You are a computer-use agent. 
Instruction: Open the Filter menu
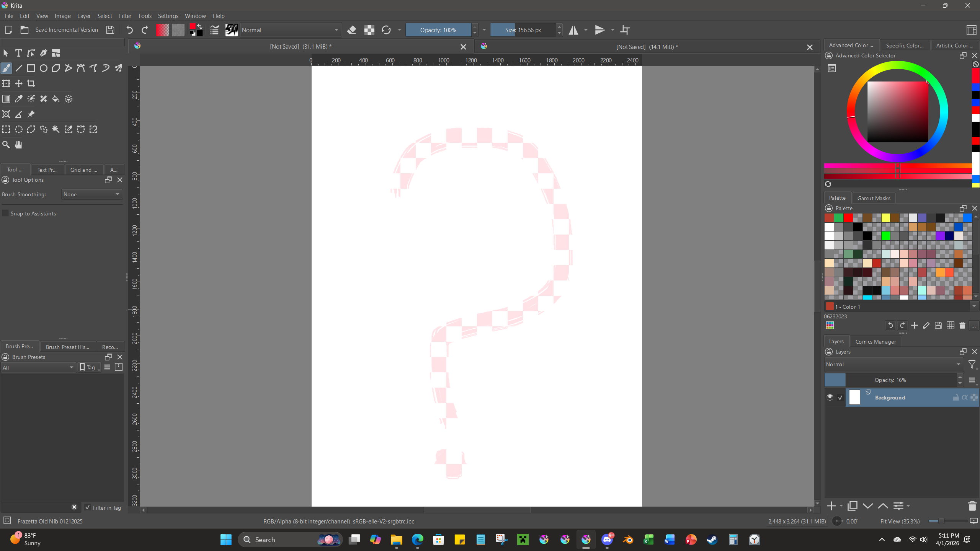coord(125,16)
